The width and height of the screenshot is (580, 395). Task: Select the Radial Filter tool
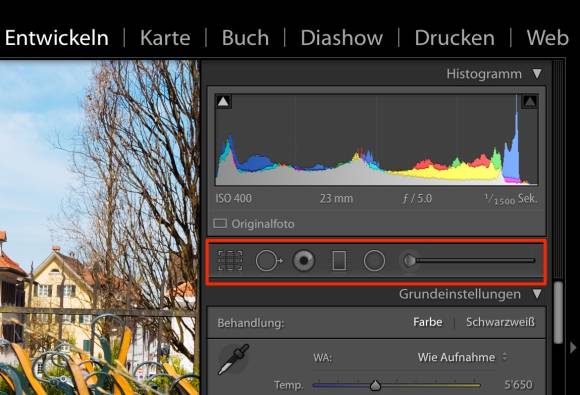(x=374, y=261)
